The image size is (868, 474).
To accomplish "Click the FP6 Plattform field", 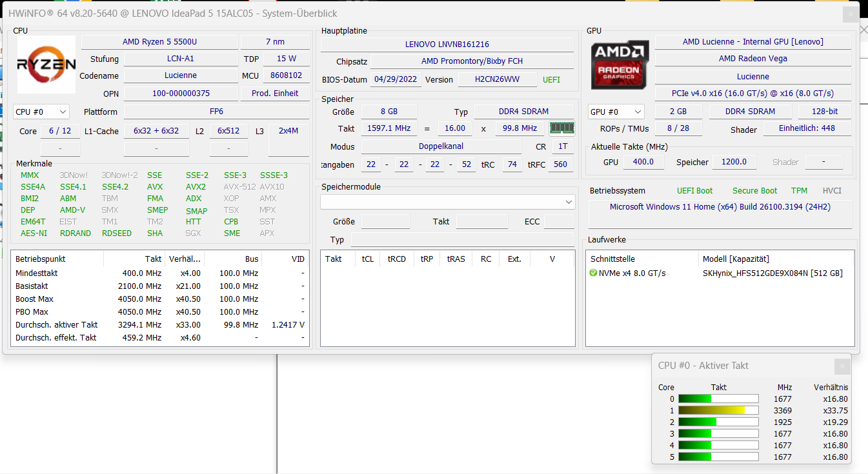I will pos(216,112).
